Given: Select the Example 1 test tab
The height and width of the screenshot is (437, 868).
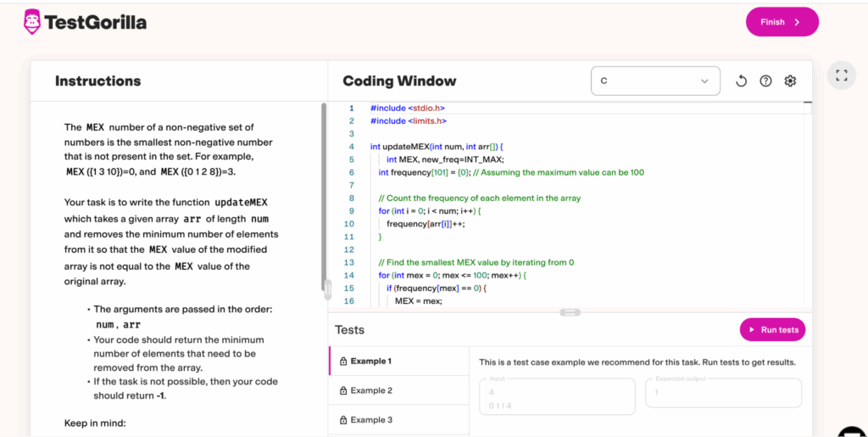Looking at the screenshot, I should click(398, 361).
